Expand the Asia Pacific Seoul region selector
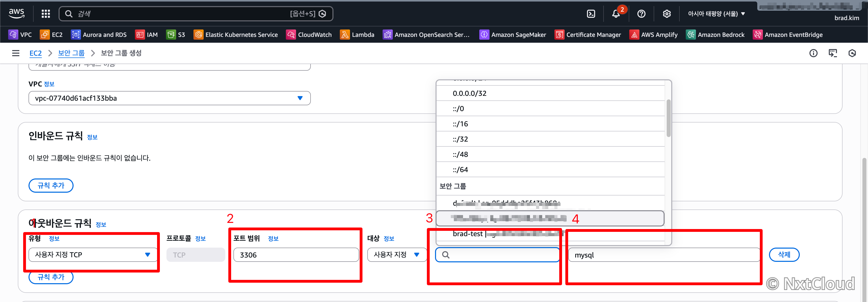 tap(716, 13)
